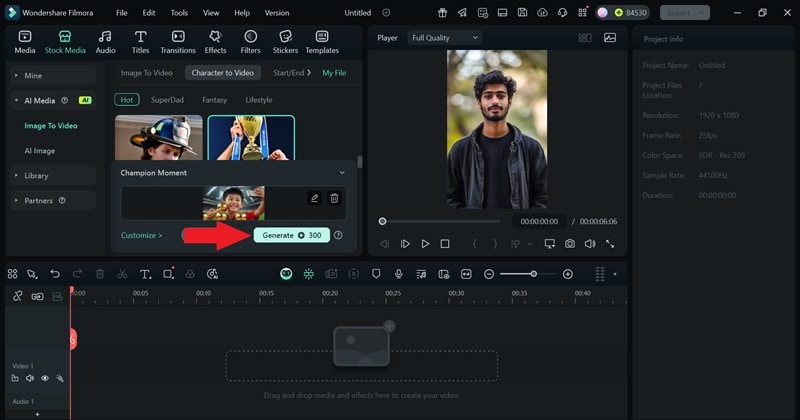Open the Audio panel
Screen dimensions: 800x420
(x=105, y=42)
